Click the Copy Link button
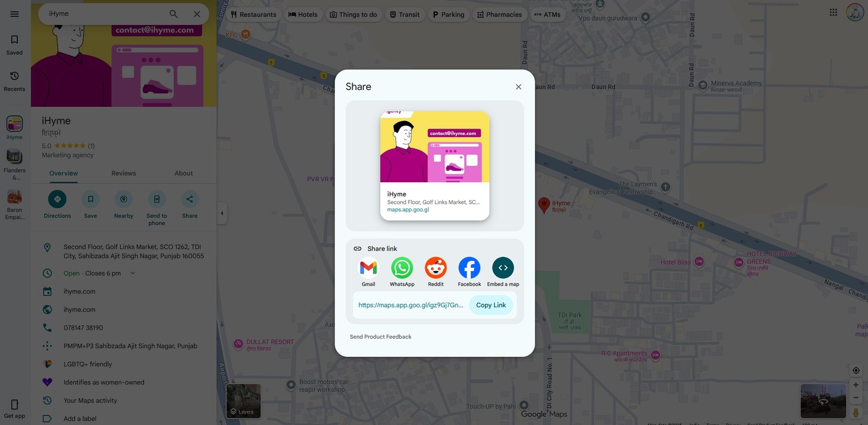This screenshot has width=868, height=425. (491, 305)
